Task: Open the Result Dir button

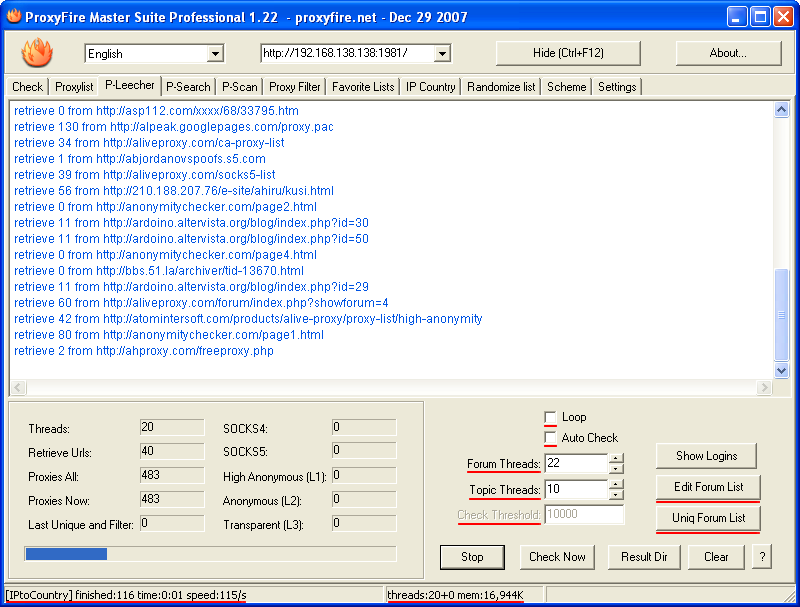Action: coord(644,557)
